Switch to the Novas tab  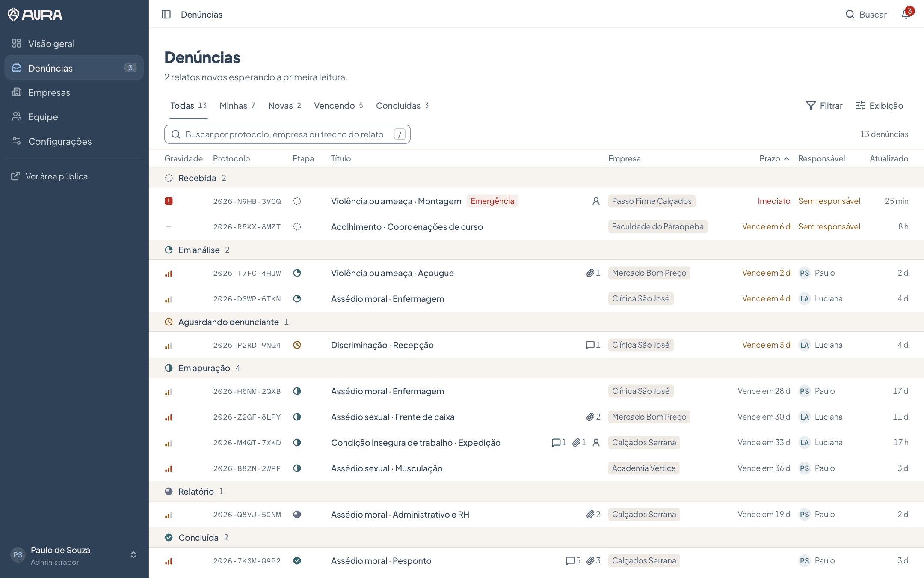pos(284,106)
